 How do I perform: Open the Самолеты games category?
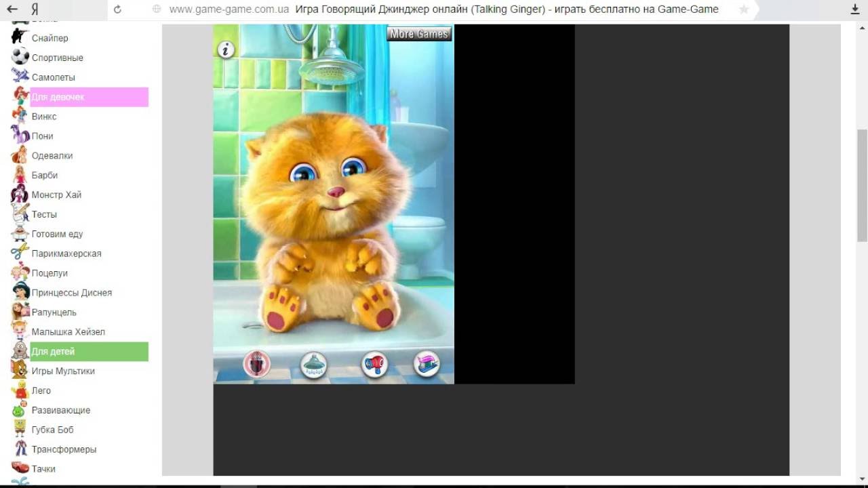click(54, 77)
